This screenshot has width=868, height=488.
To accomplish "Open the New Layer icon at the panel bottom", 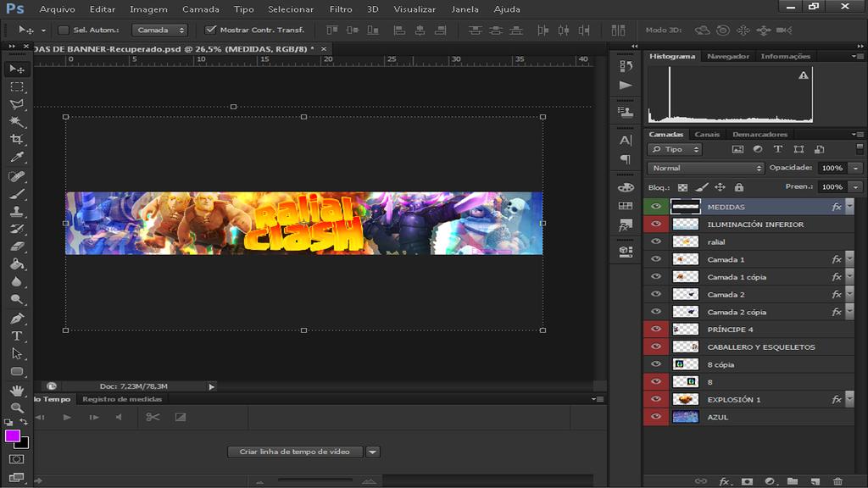I will (815, 481).
